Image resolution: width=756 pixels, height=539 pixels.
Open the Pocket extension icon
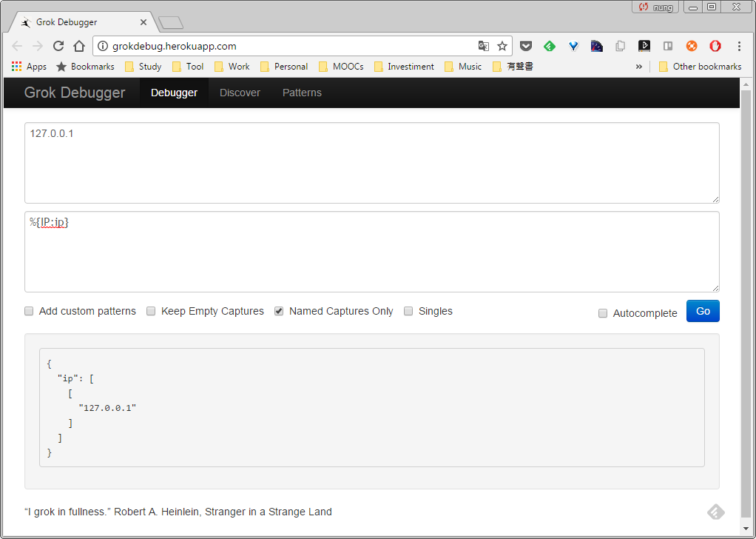[x=526, y=47]
